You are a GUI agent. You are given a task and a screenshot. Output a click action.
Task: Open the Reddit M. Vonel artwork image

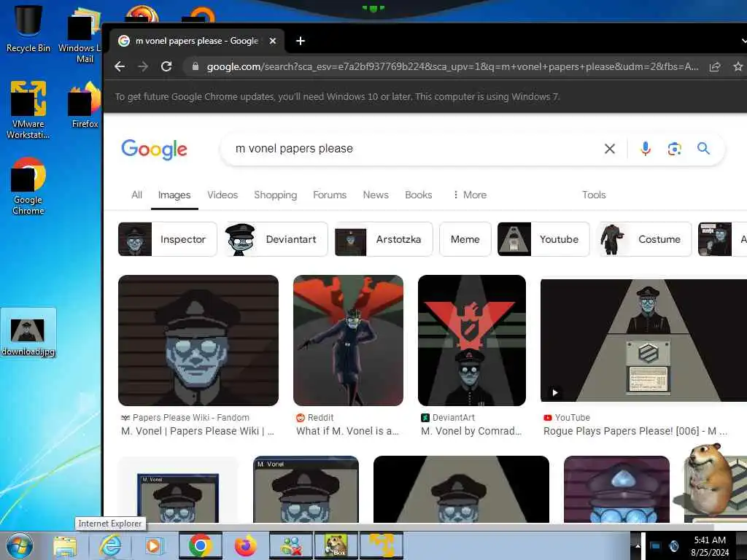(x=348, y=341)
